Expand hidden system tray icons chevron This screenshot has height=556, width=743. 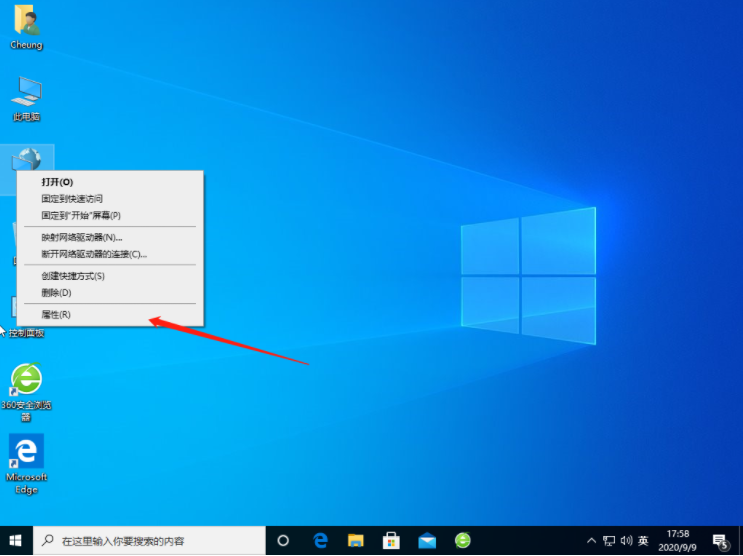(592, 540)
